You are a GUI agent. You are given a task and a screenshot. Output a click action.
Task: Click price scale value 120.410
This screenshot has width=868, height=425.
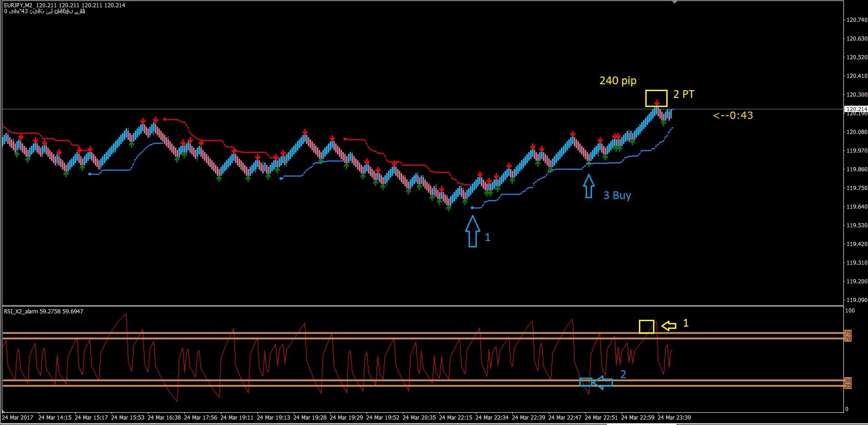(857, 76)
